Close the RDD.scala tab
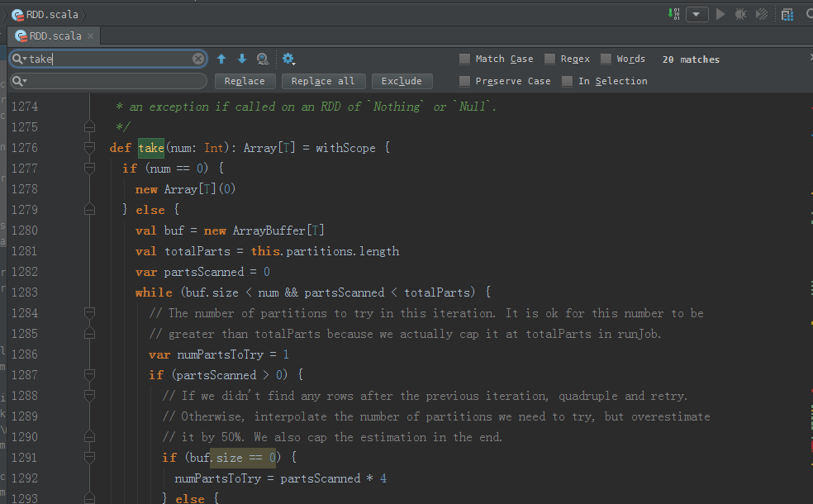The image size is (813, 504). pyautogui.click(x=90, y=36)
